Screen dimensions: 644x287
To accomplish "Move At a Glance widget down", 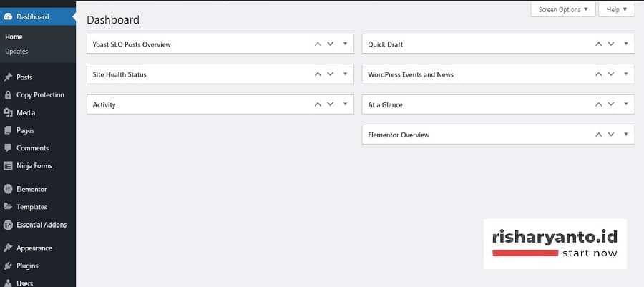I will [611, 104].
